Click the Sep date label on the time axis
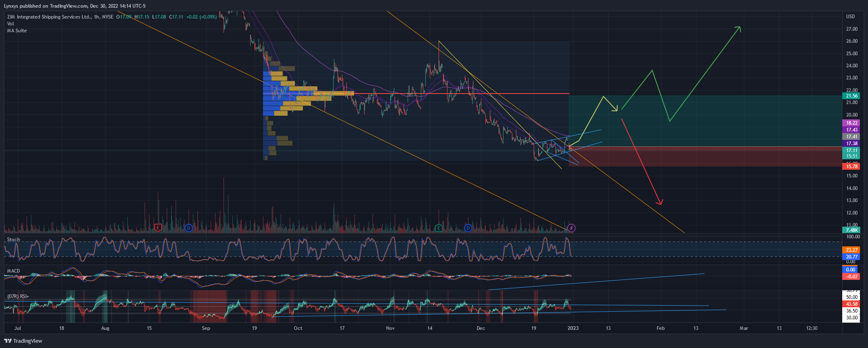This screenshot has height=348, width=868. tap(206, 328)
